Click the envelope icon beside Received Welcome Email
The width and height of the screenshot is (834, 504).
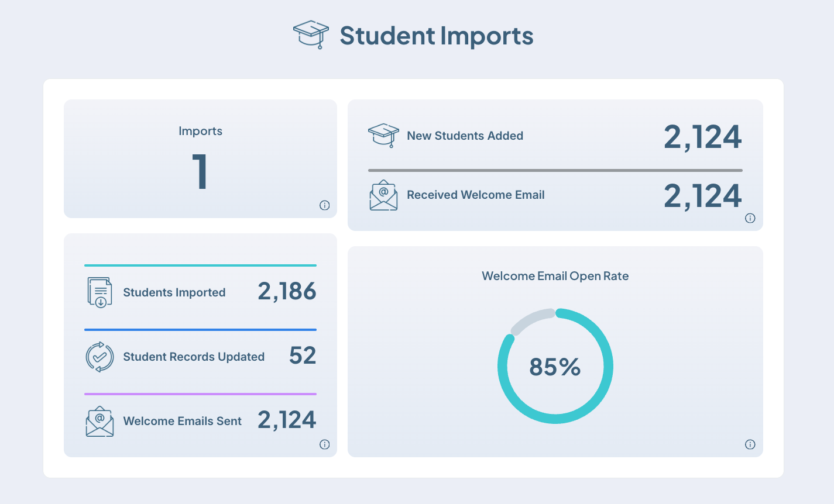click(383, 195)
